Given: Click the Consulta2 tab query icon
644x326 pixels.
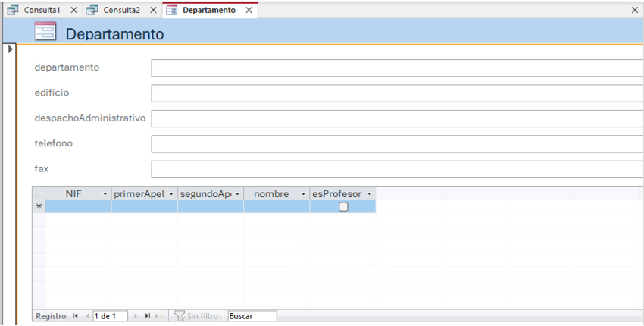Looking at the screenshot, I should [x=92, y=10].
